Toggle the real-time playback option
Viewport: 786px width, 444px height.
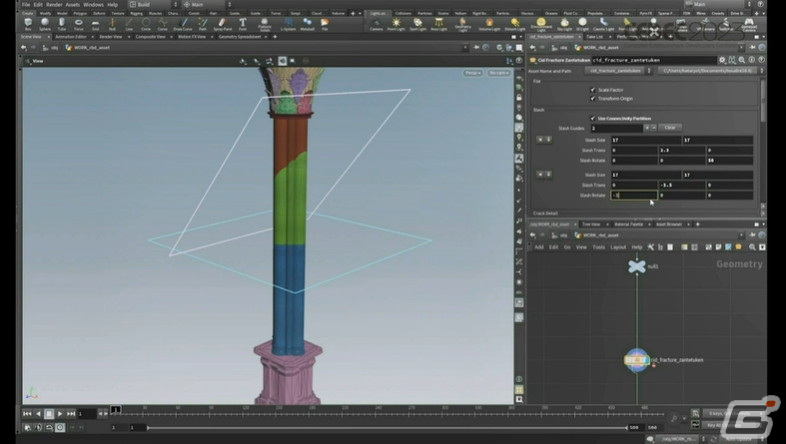click(60, 427)
